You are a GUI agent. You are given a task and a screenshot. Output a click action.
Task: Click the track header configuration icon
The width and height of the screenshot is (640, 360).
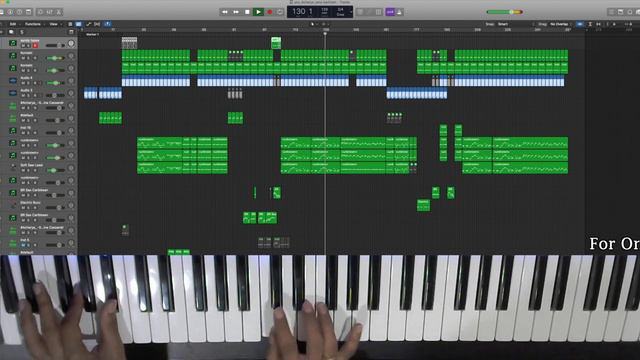[x=71, y=32]
